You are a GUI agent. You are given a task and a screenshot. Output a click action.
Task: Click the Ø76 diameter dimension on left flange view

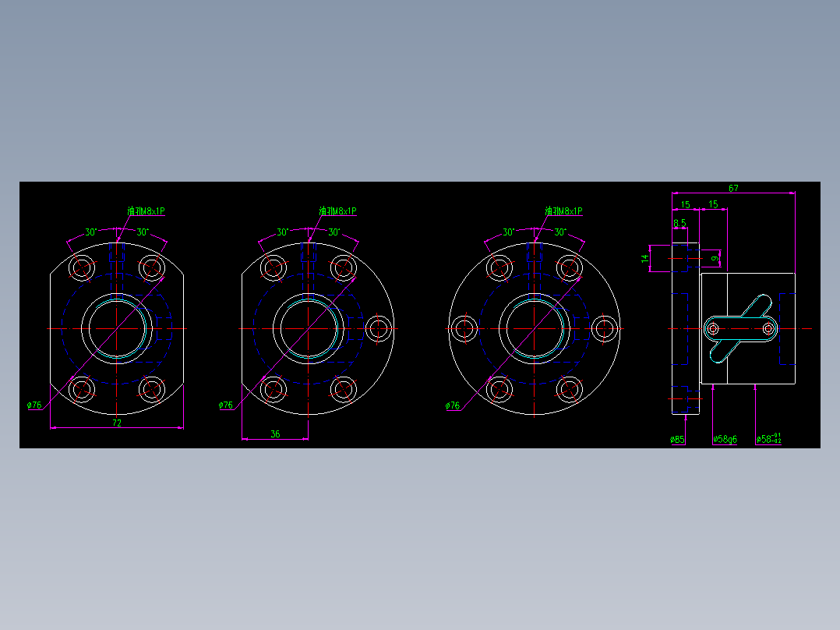[33, 404]
